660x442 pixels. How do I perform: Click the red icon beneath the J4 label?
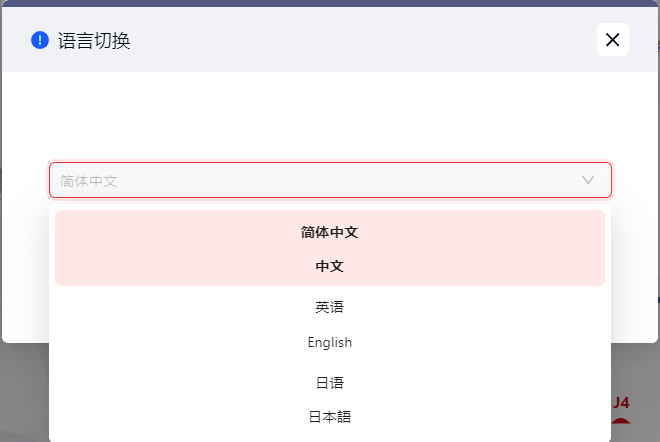click(621, 420)
